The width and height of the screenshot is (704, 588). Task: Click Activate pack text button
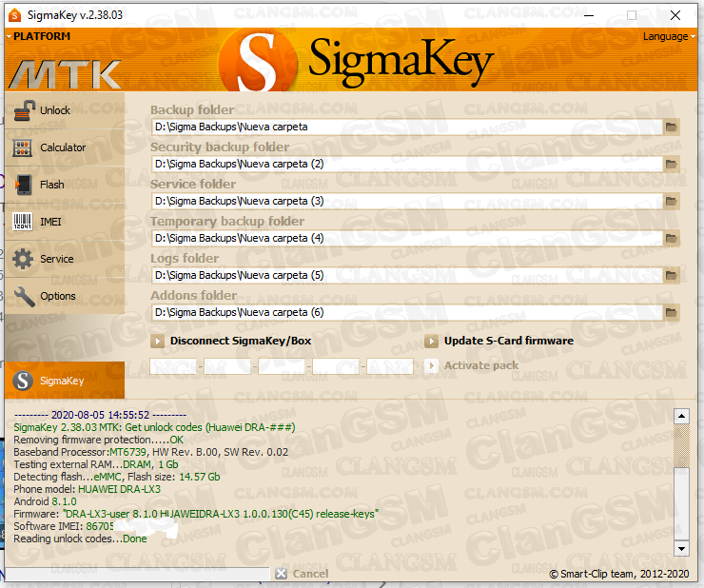[x=481, y=365]
